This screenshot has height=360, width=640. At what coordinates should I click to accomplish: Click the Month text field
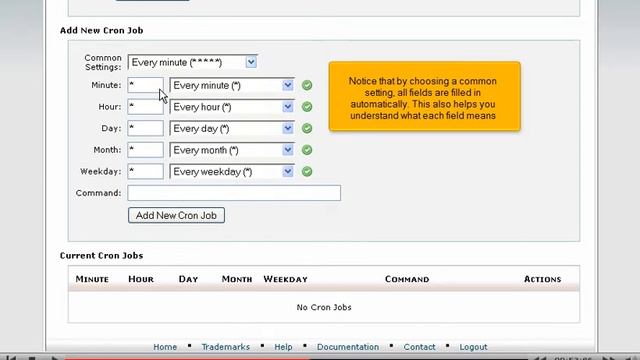[145, 150]
